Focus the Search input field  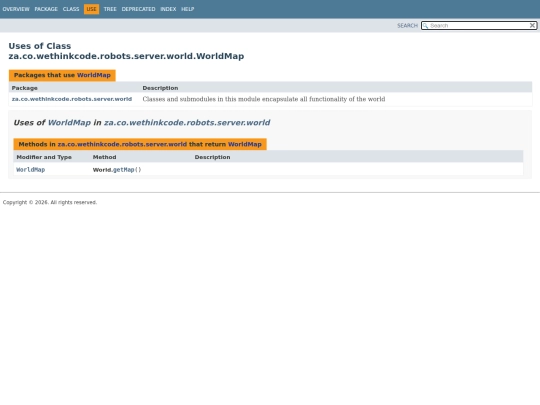pos(479,25)
